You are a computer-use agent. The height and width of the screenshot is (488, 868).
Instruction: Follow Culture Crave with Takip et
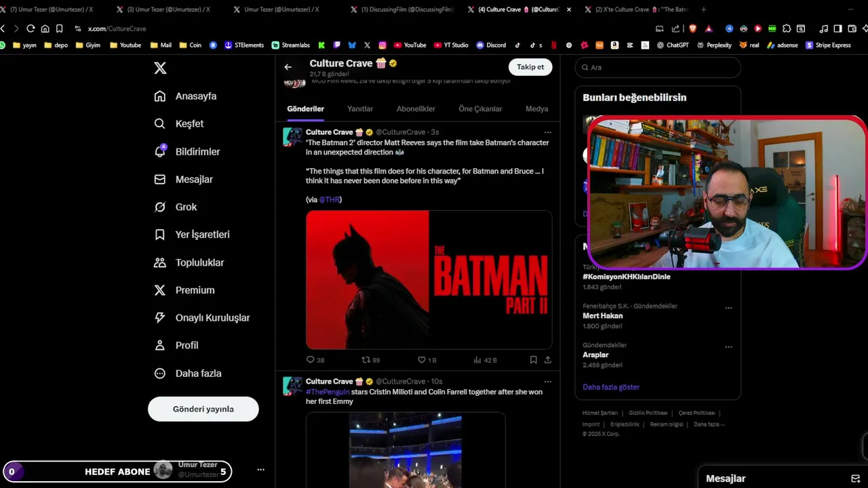pyautogui.click(x=530, y=67)
